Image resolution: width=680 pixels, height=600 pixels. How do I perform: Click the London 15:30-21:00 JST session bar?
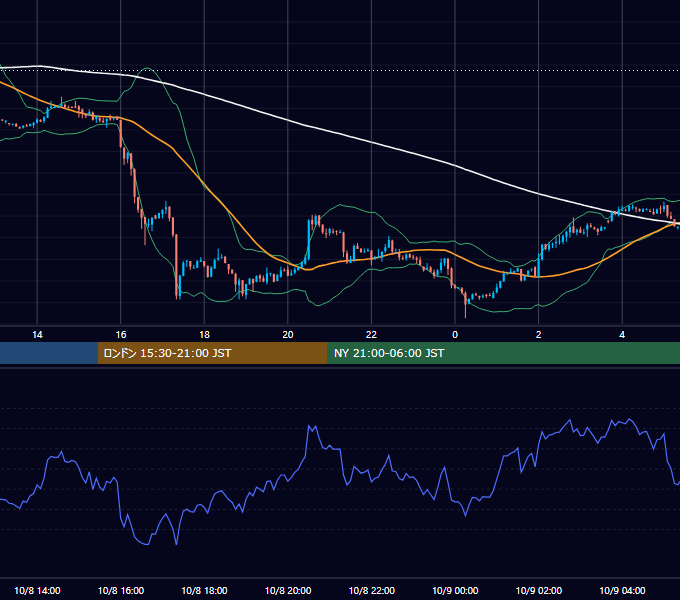[x=212, y=353]
